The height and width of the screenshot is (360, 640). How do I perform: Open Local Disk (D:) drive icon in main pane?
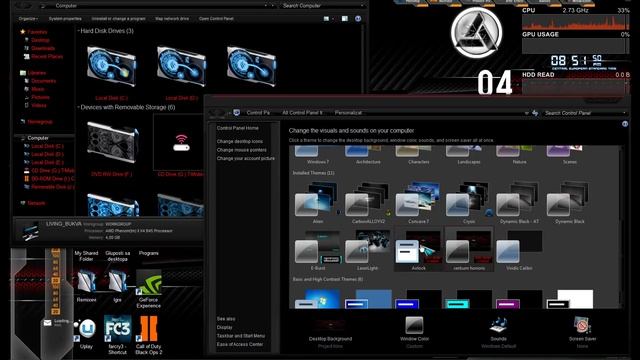181,66
